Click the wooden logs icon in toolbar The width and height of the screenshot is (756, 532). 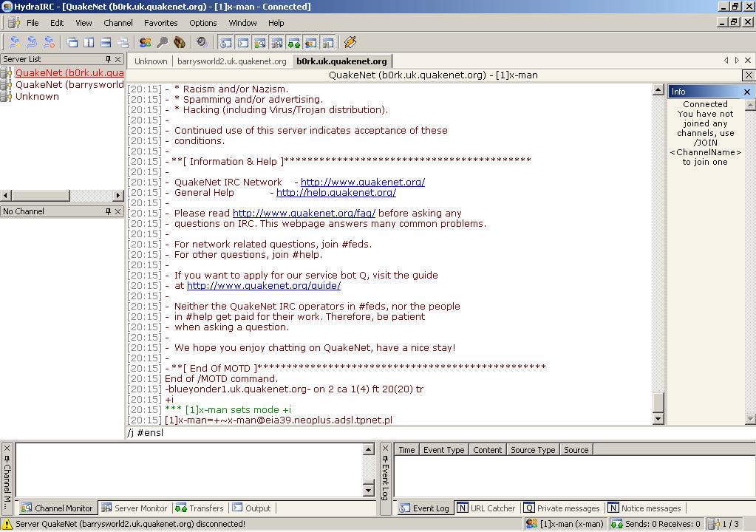[x=179, y=42]
